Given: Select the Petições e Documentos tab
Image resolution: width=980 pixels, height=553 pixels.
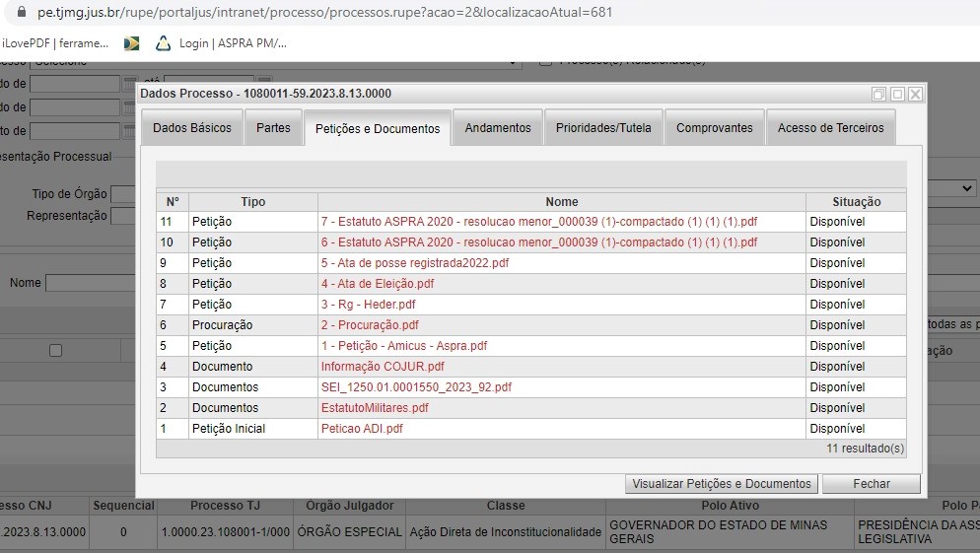Looking at the screenshot, I should click(378, 128).
